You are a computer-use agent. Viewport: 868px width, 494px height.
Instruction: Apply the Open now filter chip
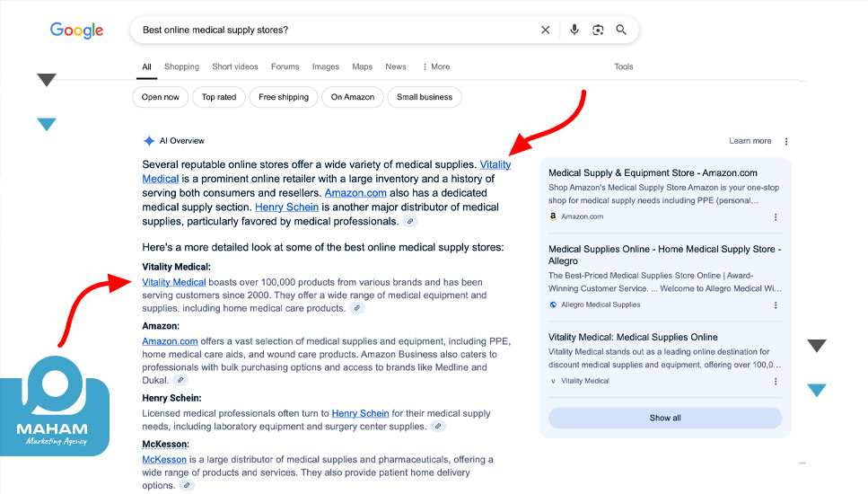pos(161,97)
